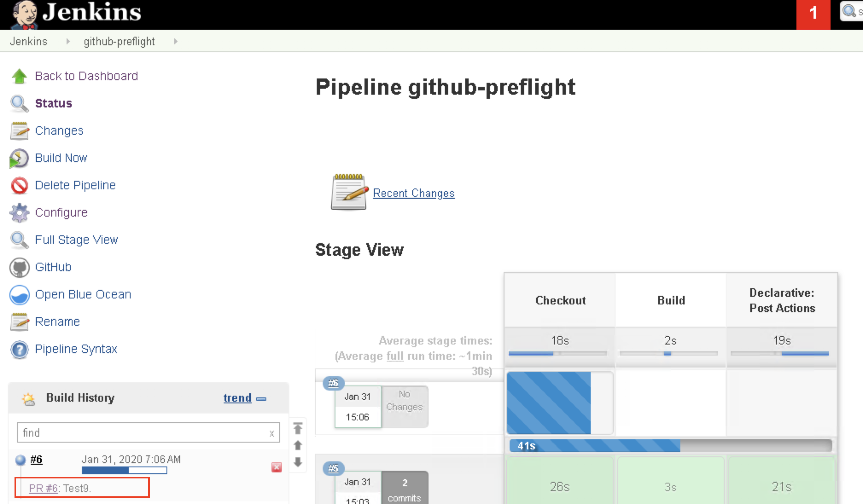The image size is (863, 504).
Task: Click the Configure gear icon
Action: pos(19,213)
